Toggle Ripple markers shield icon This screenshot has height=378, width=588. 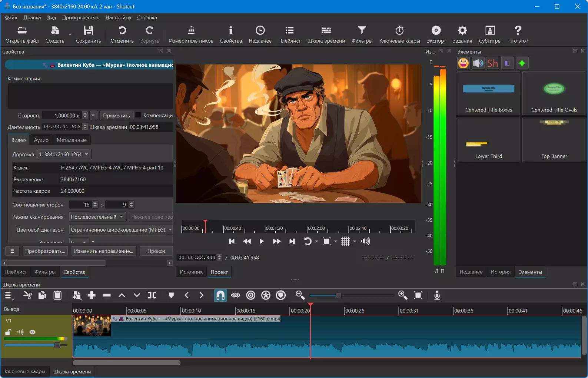click(x=281, y=295)
